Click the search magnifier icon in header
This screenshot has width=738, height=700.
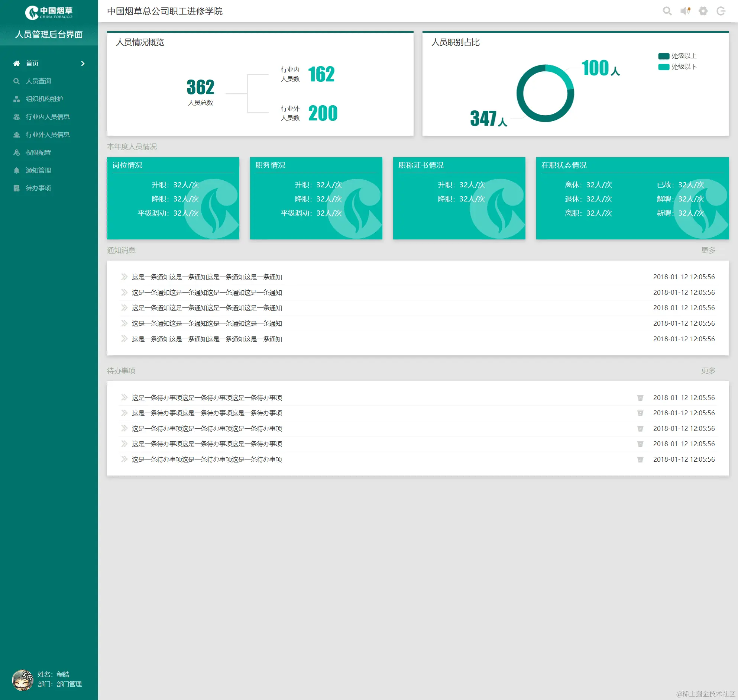click(x=667, y=11)
